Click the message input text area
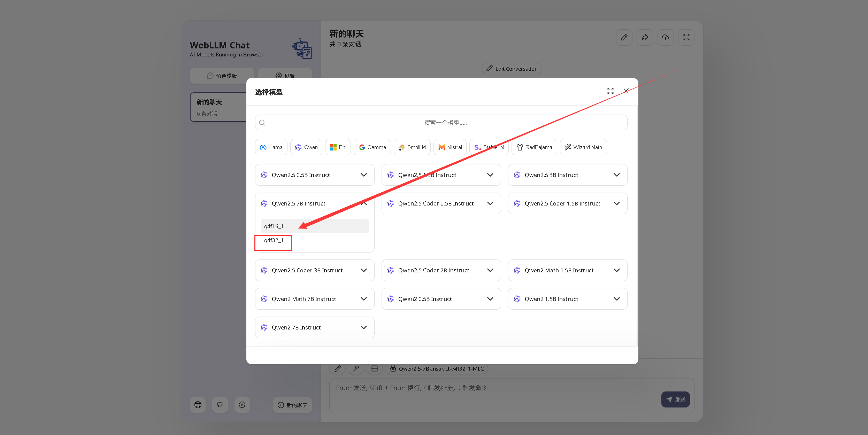 click(512, 396)
